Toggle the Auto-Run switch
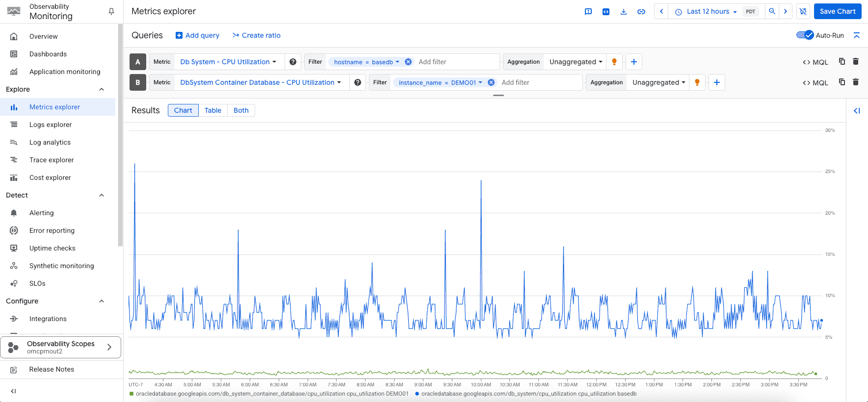The image size is (868, 402). point(805,35)
